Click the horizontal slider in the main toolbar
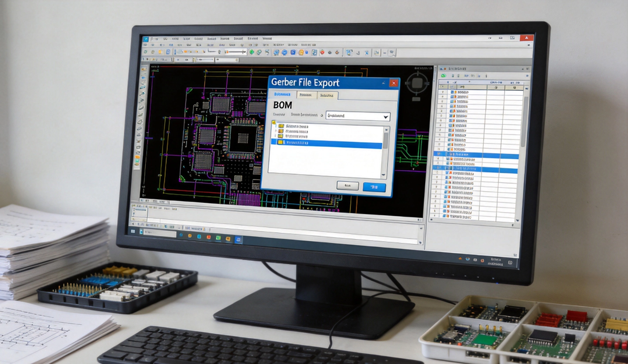Viewport: 628px width, 364px height. (236, 52)
